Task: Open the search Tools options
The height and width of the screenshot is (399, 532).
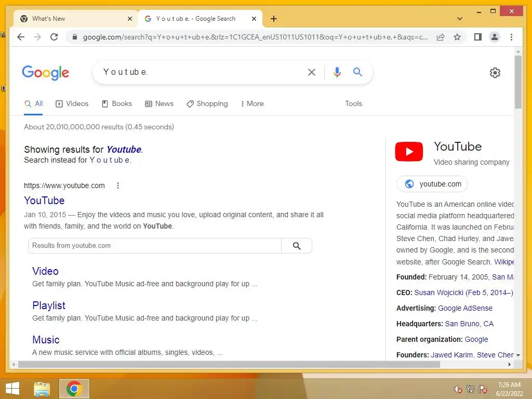Action: tap(353, 104)
